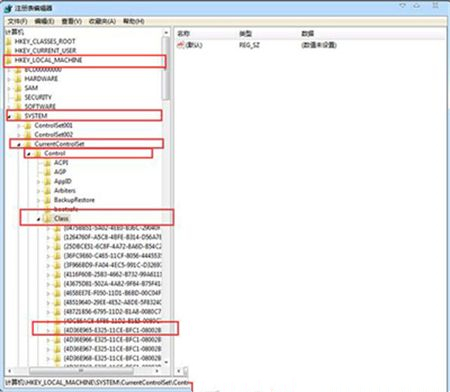
Task: Expand the {25DBCE51-6C8F-4A72 key
Action: pyautogui.click(x=48, y=247)
